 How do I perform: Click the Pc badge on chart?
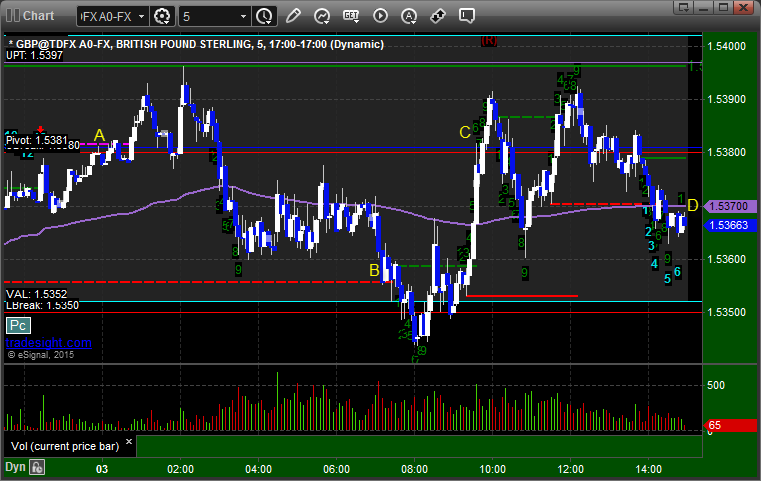[x=18, y=325]
